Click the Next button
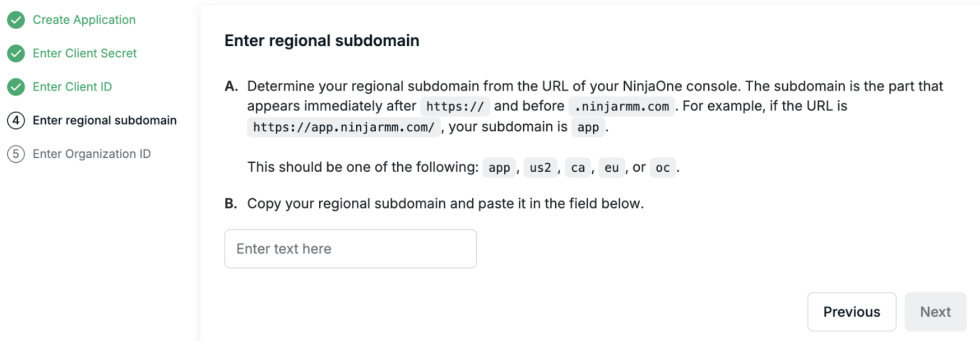980x341 pixels. (x=935, y=312)
